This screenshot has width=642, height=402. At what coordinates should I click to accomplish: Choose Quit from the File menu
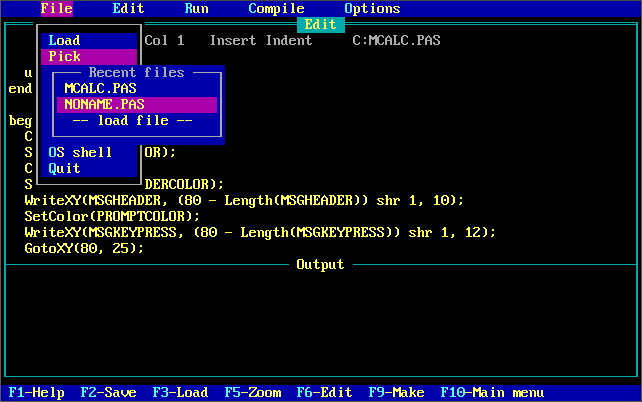point(64,169)
